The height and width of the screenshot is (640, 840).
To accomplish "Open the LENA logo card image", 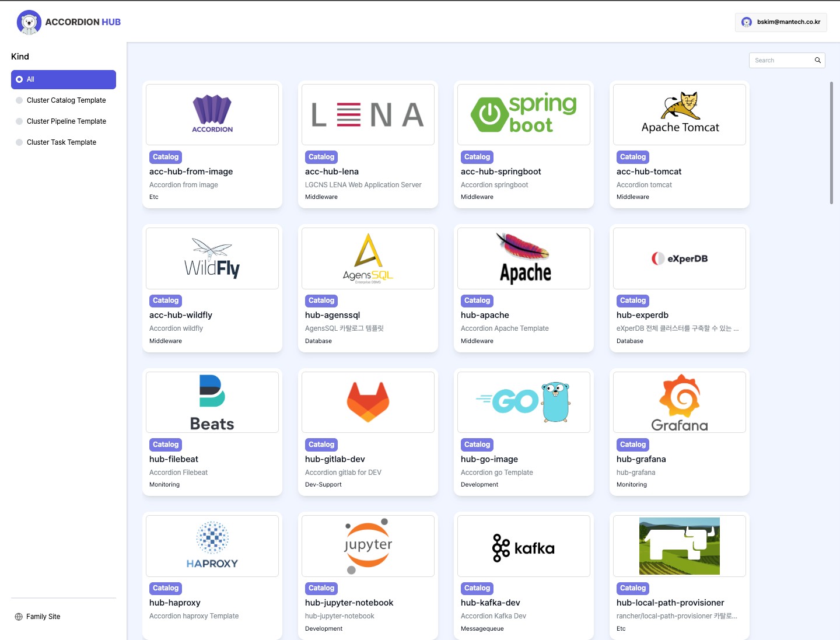I will pyautogui.click(x=368, y=114).
